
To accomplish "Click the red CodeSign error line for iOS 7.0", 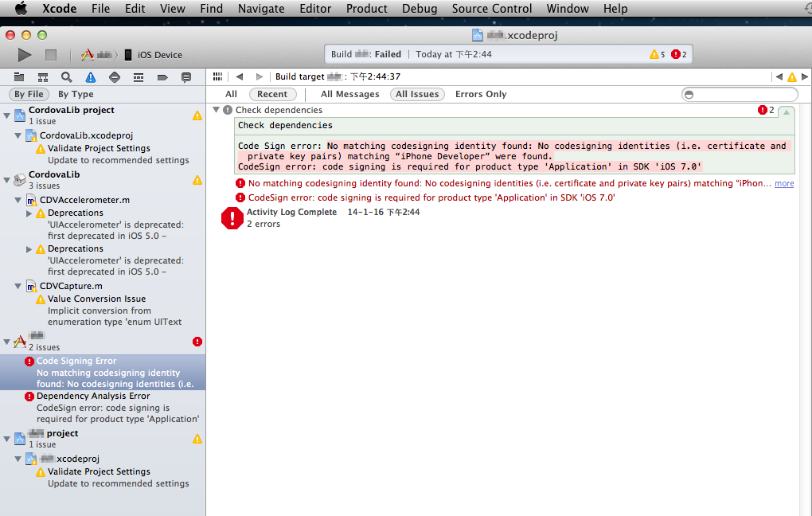I will 431,197.
